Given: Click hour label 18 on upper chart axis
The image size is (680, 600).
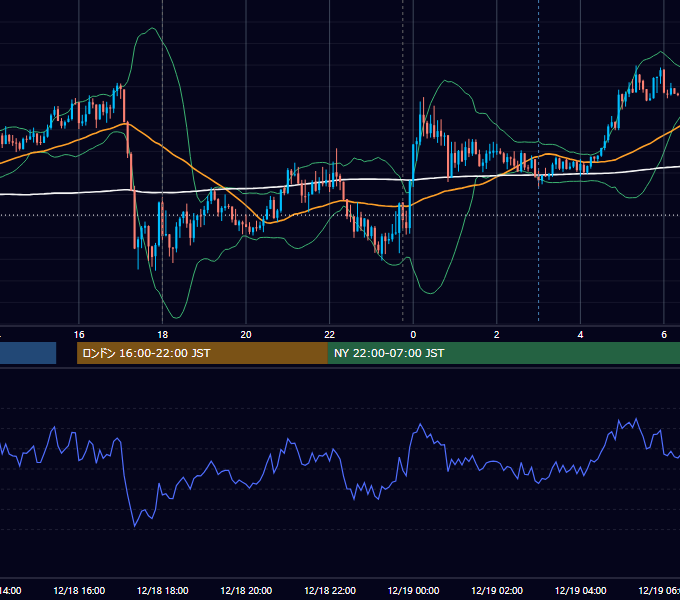Looking at the screenshot, I should click(x=163, y=335).
